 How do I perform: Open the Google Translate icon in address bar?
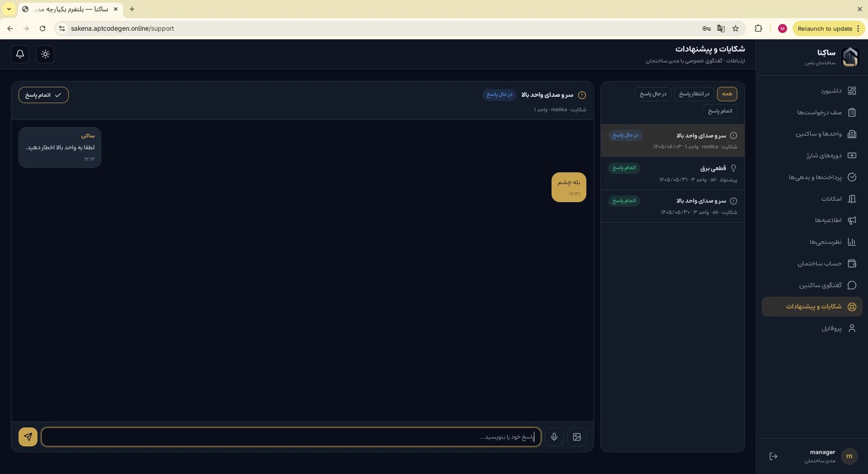[721, 28]
